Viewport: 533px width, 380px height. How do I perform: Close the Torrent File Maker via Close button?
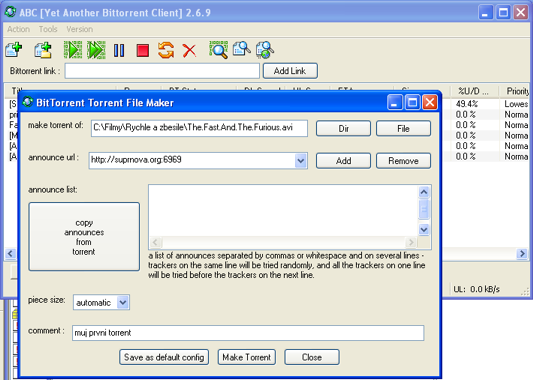(x=312, y=357)
